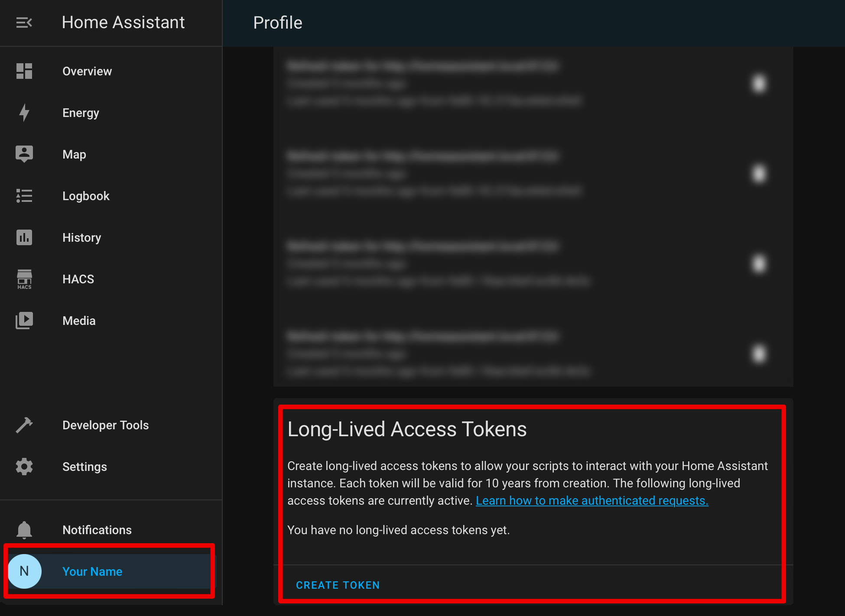This screenshot has width=845, height=616.
Task: Select the Long-Lived Access Tokens heading
Action: [407, 429]
